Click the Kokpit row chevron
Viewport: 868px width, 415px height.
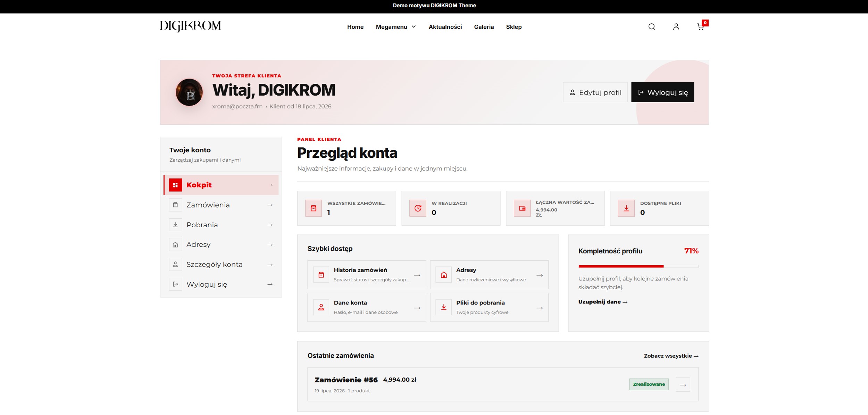(x=272, y=185)
